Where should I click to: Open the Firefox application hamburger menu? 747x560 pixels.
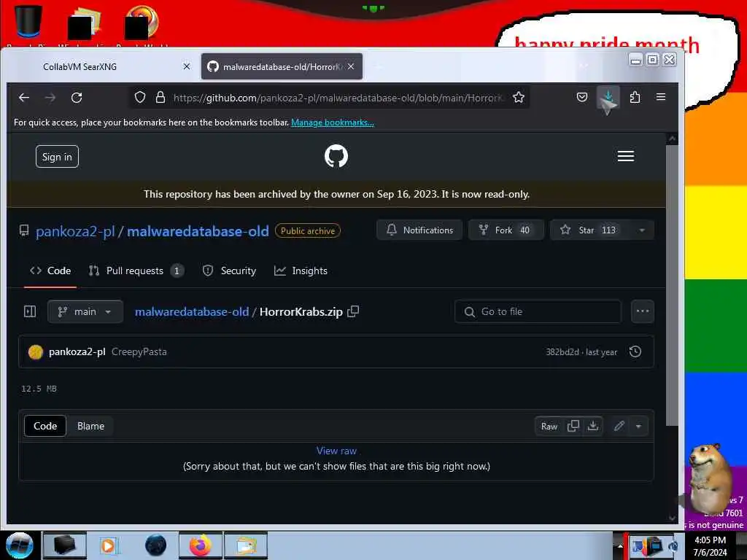click(x=661, y=97)
